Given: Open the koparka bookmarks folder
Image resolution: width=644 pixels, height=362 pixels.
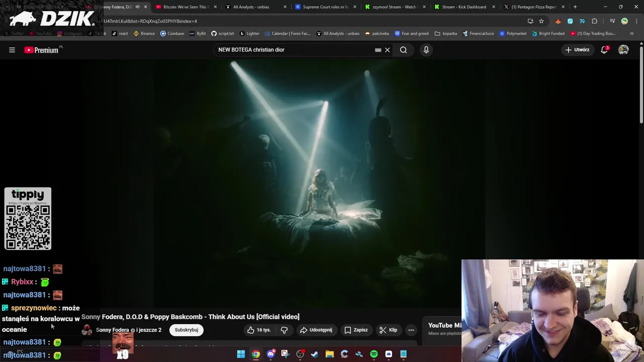Looking at the screenshot, I should coord(446,34).
